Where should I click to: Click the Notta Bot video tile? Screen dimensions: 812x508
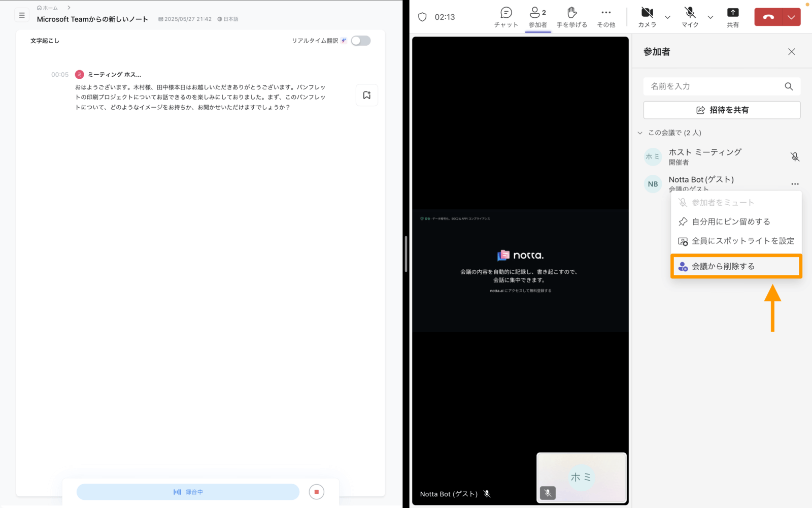point(520,271)
